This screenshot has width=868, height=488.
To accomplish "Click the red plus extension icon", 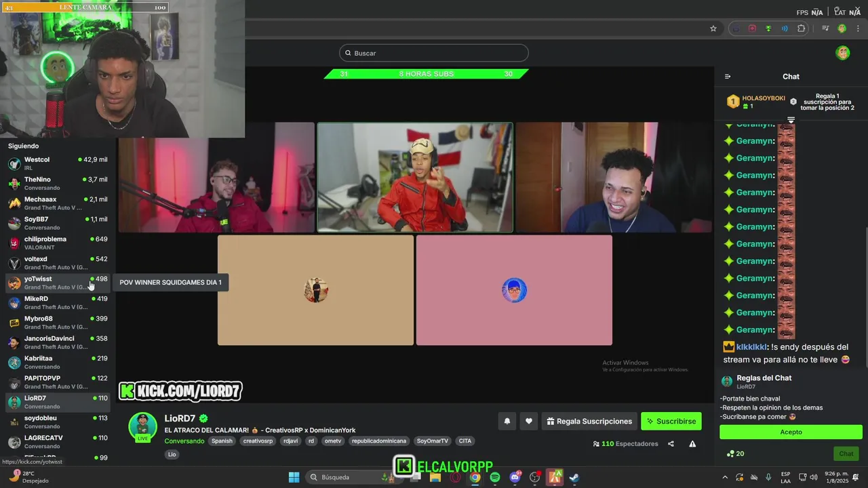I will 752,28.
